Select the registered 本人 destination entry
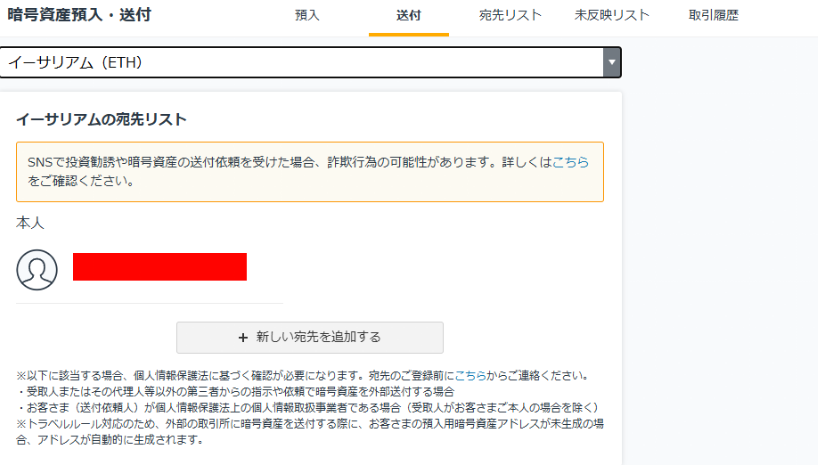This screenshot has width=818, height=467. [x=149, y=270]
